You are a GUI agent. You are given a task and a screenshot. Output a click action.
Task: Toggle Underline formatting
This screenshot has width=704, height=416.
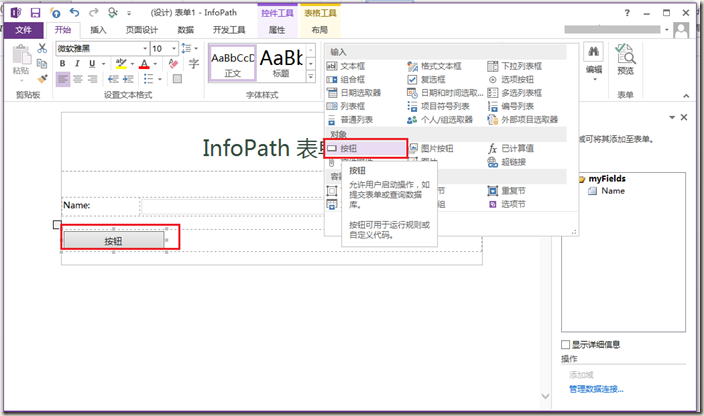(92, 64)
